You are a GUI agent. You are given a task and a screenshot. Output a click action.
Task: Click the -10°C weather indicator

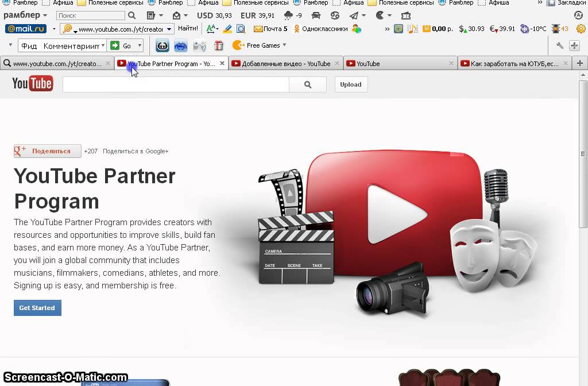533,29
